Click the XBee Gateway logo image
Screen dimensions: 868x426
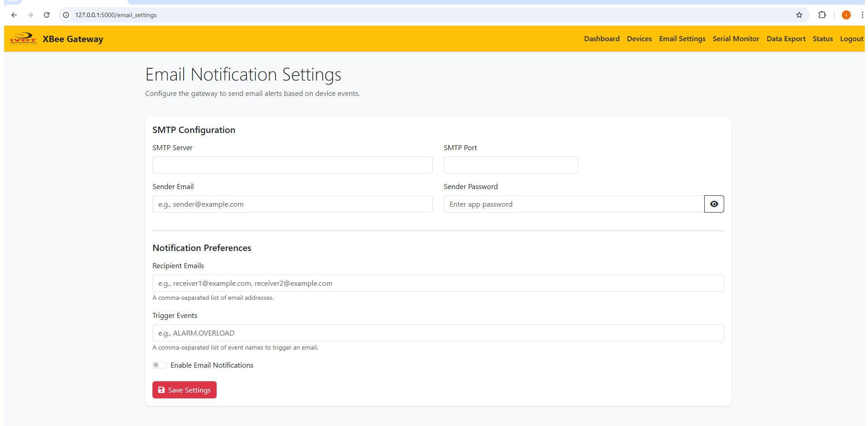tap(24, 39)
